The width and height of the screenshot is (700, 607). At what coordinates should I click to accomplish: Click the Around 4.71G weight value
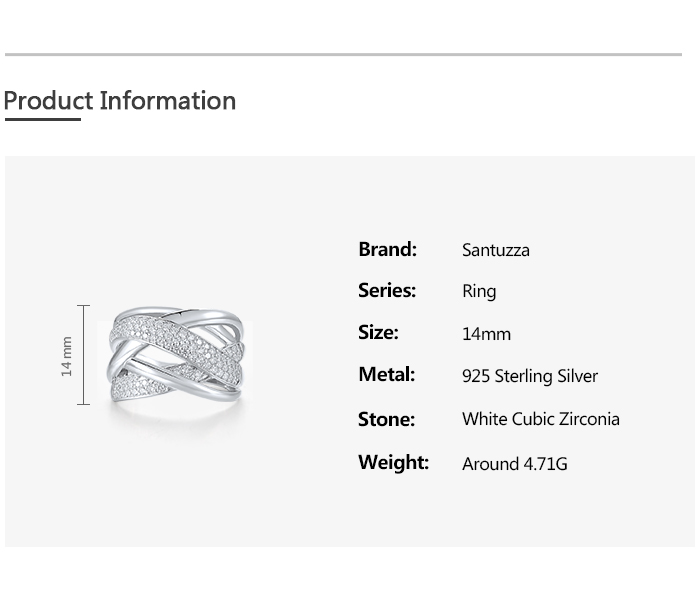(x=514, y=464)
